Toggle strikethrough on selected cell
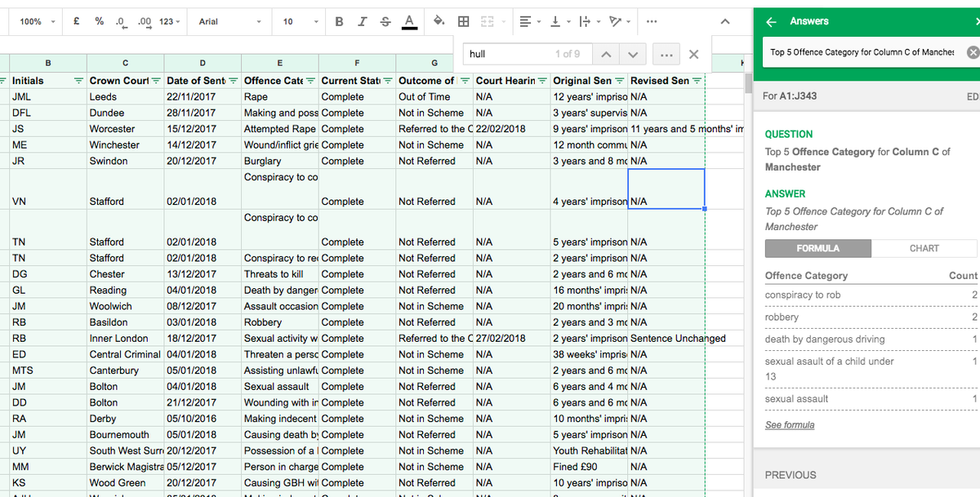This screenshot has width=980, height=497. [385, 22]
